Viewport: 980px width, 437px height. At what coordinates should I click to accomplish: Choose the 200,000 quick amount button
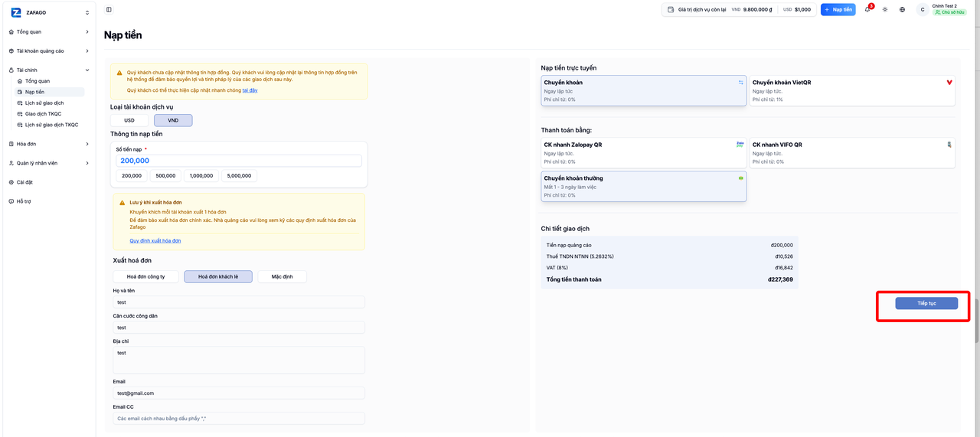pyautogui.click(x=132, y=175)
